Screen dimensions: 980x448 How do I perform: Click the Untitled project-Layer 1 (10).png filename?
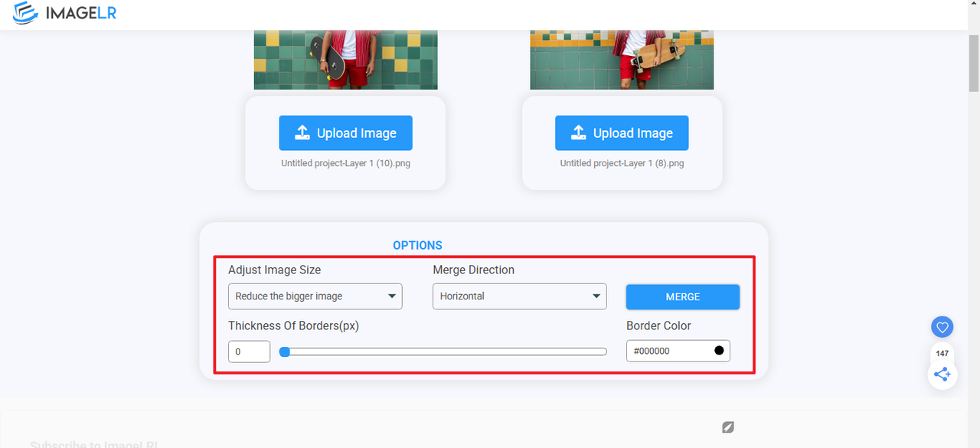[x=345, y=163]
